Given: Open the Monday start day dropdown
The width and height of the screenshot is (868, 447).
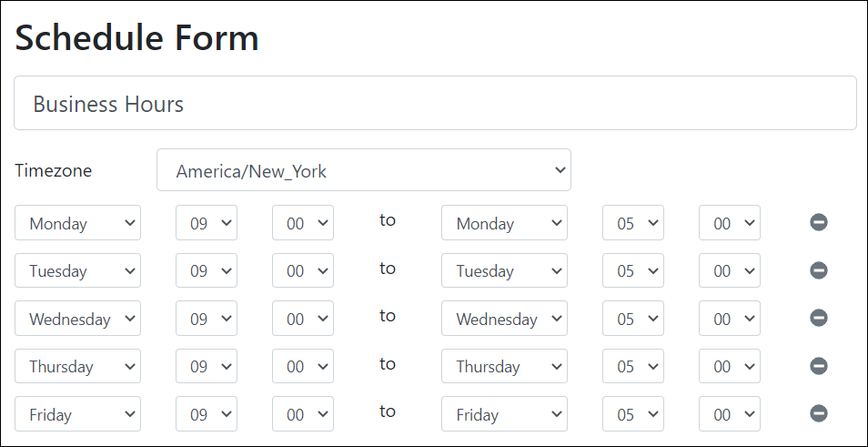Looking at the screenshot, I should coord(77,223).
